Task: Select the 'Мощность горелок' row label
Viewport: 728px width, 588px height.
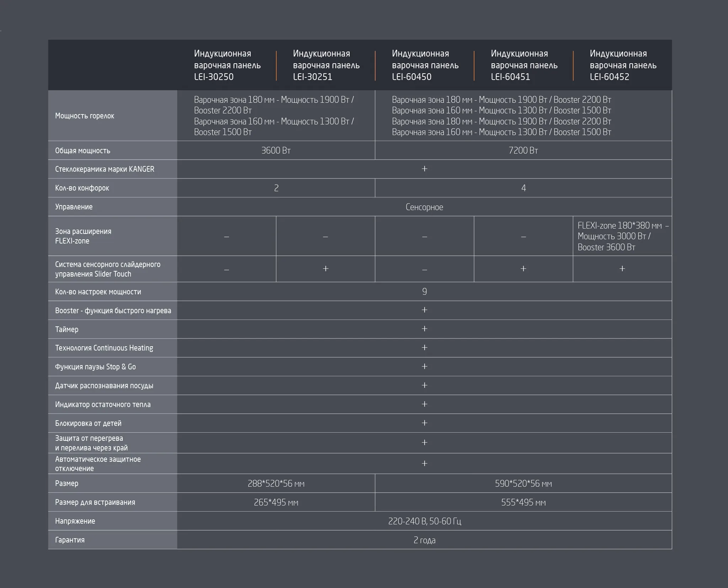Action: 85,116
